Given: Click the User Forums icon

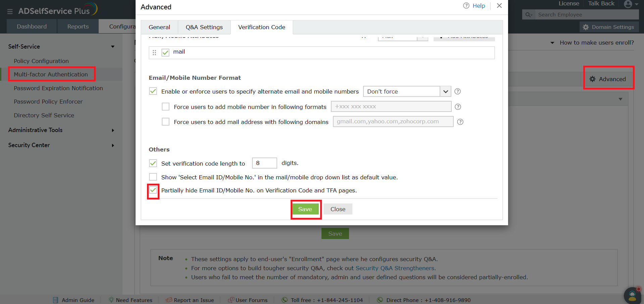Looking at the screenshot, I should pos(231,300).
